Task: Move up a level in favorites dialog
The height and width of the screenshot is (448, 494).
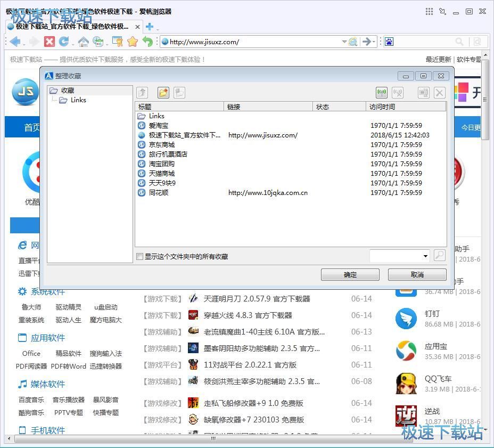Action: 143,93
